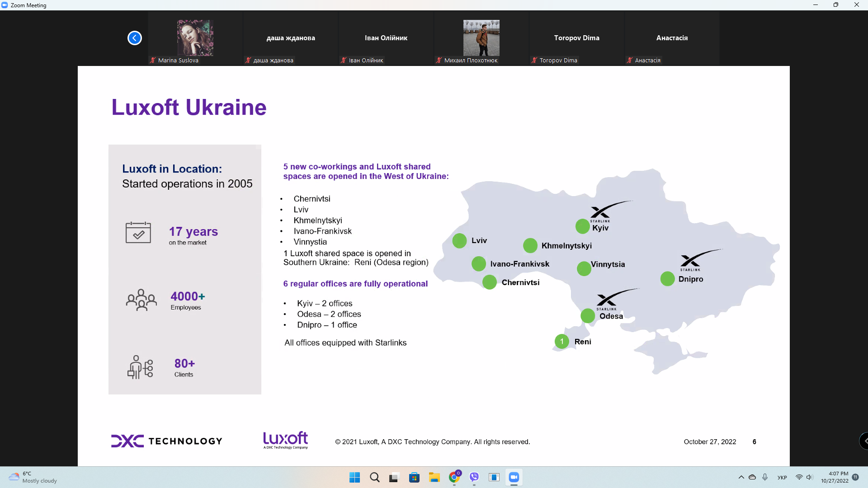Click the previous participants arrow button
This screenshot has width=868, height=488.
(x=134, y=38)
